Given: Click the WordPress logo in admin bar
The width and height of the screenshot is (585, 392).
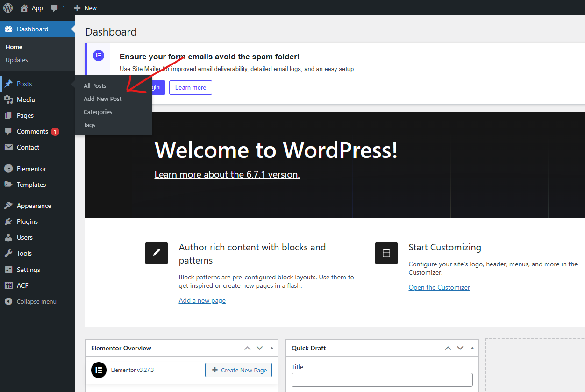Looking at the screenshot, I should [8, 8].
